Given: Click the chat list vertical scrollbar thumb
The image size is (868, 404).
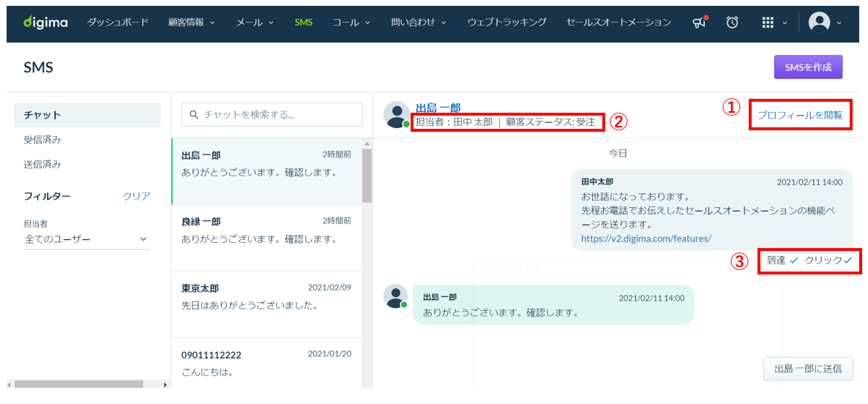Looking at the screenshot, I should click(367, 175).
